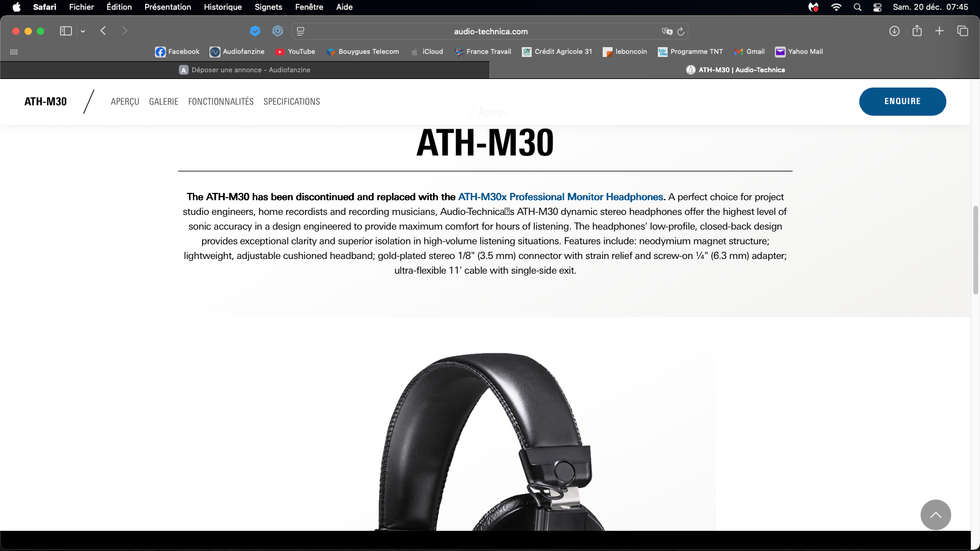Click the ATH-M30 title in the sticky nav

[45, 102]
